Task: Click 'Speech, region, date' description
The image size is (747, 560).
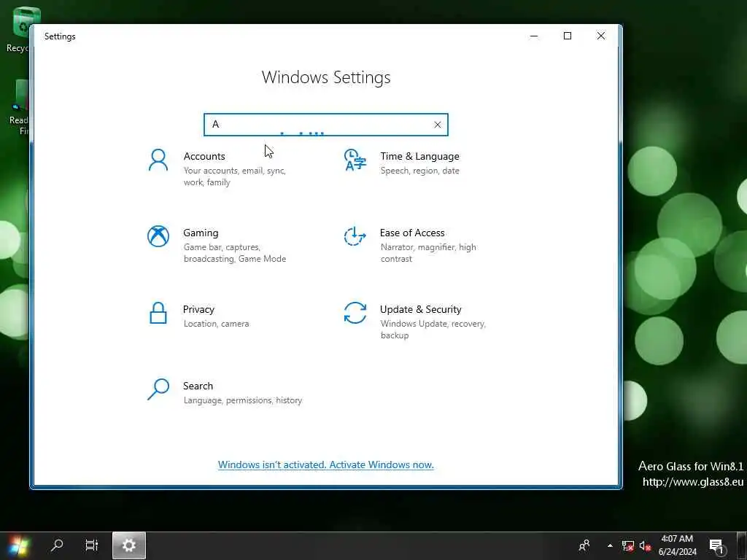Action: [x=419, y=171]
